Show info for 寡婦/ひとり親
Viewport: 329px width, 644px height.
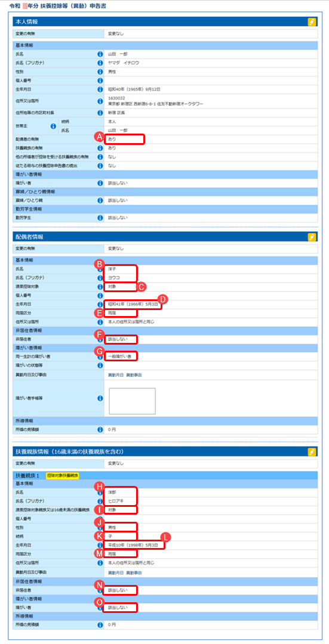pyautogui.click(x=100, y=200)
